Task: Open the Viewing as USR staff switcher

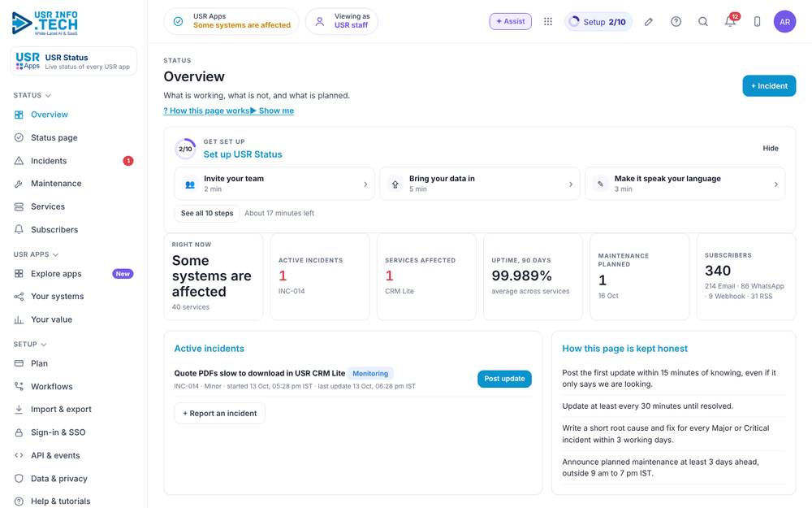Action: click(342, 21)
